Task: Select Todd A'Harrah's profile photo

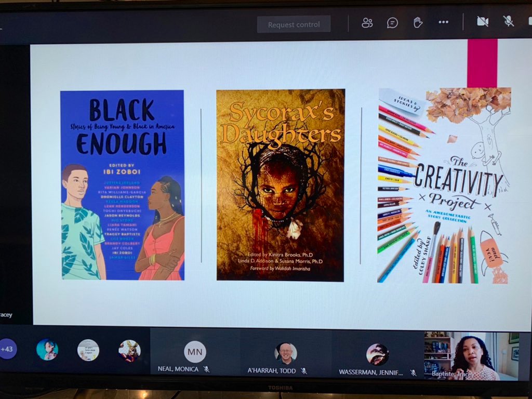Action: [x=286, y=353]
